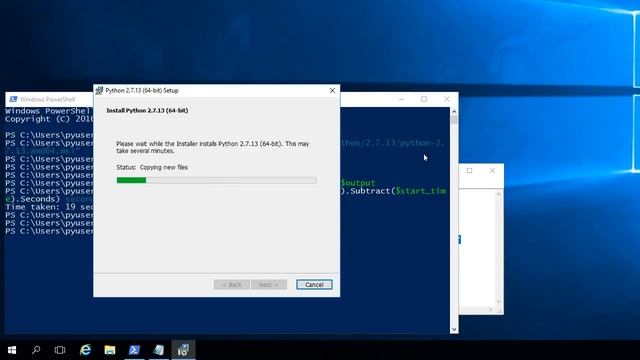Launch Internet Explorer from taskbar
Screen dimensions: 640x360
[85, 350]
